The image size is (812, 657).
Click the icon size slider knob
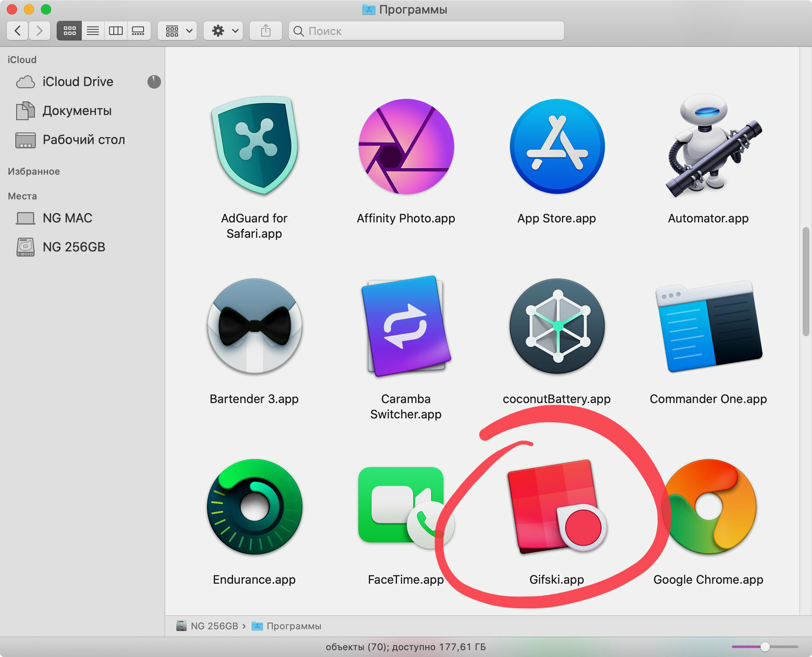pos(765,647)
